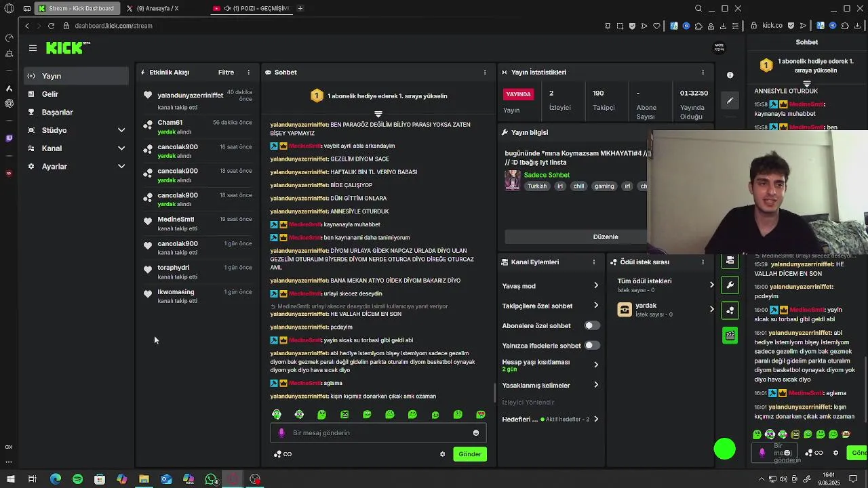Open a new browser tab
868x488 pixels.
300,9
